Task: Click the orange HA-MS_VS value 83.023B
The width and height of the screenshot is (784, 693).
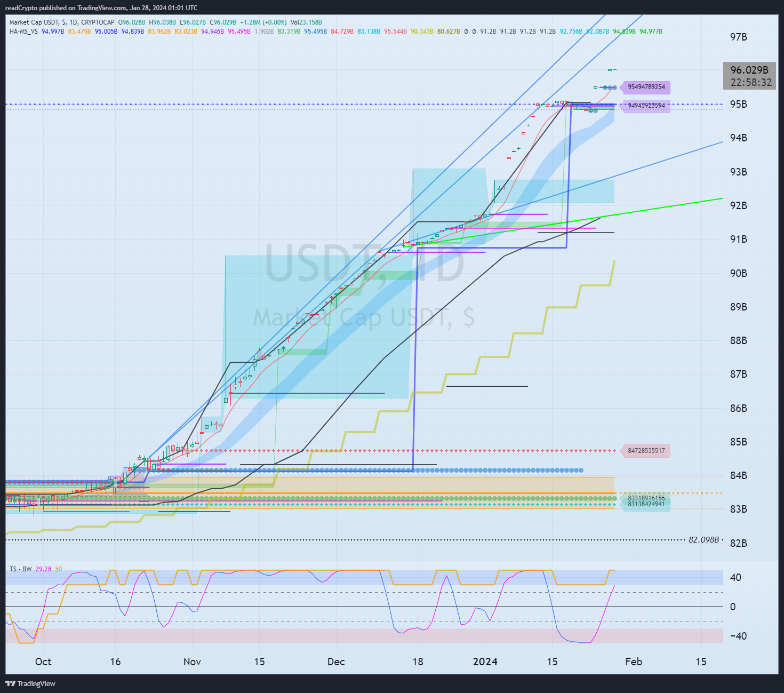Action: [186, 31]
